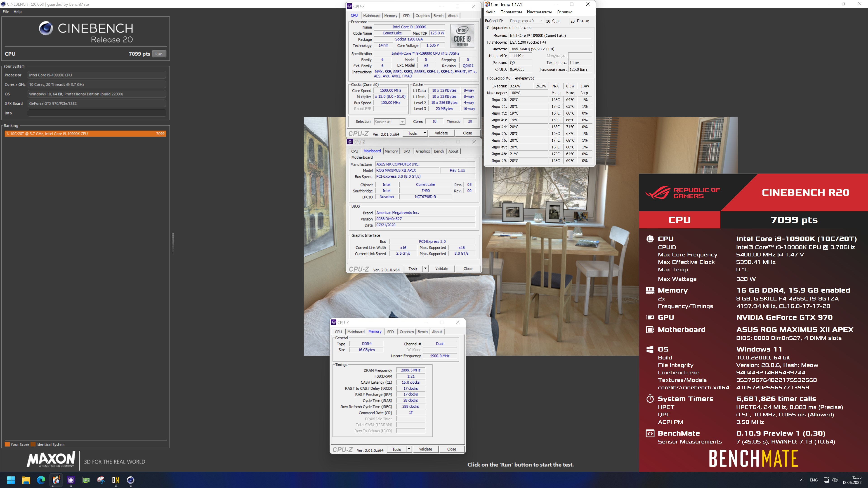Screen dimensions: 868x488
Task: Open SPD tab in Mainboard CPU-Z window
Action: pyautogui.click(x=407, y=151)
